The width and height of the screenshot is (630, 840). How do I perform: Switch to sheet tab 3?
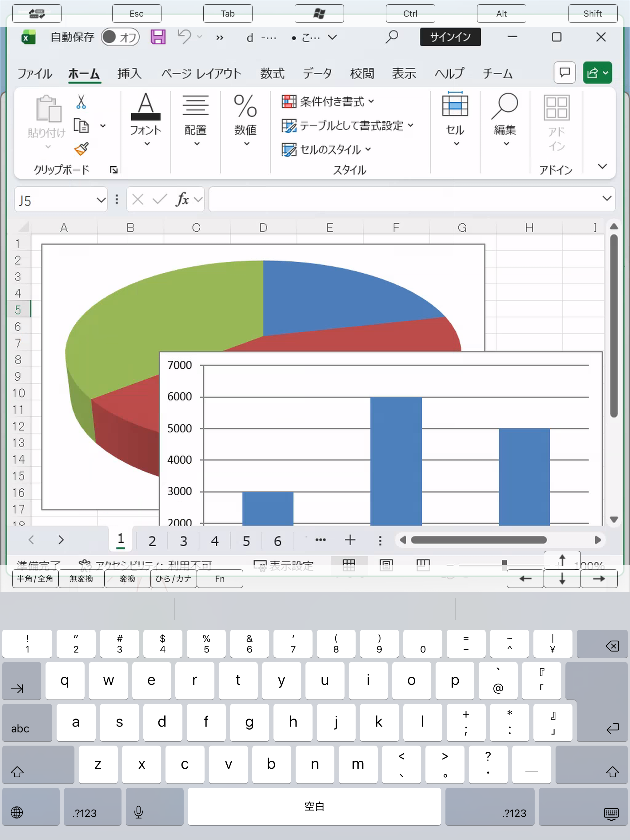click(x=184, y=541)
